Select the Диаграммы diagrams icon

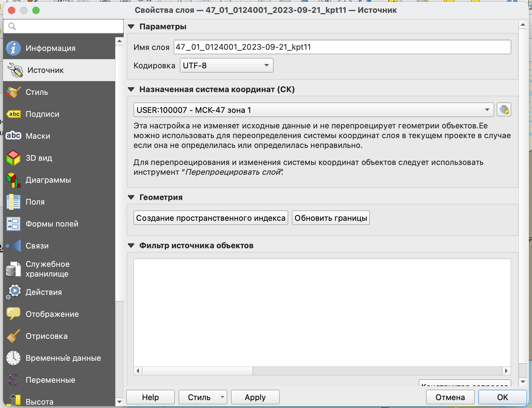13,180
